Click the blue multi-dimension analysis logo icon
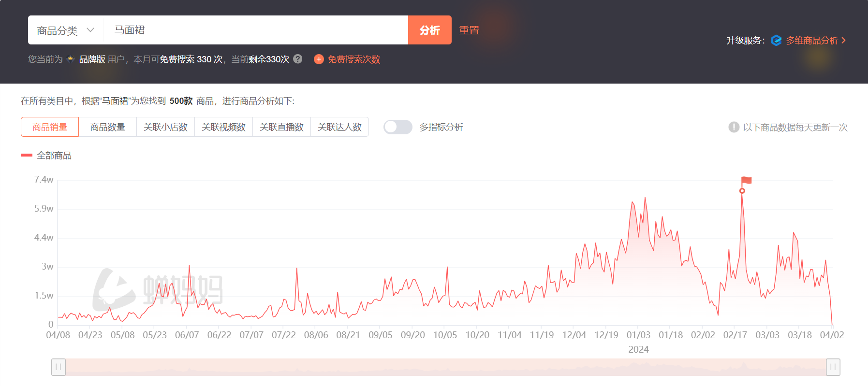This screenshot has width=868, height=386. click(776, 41)
